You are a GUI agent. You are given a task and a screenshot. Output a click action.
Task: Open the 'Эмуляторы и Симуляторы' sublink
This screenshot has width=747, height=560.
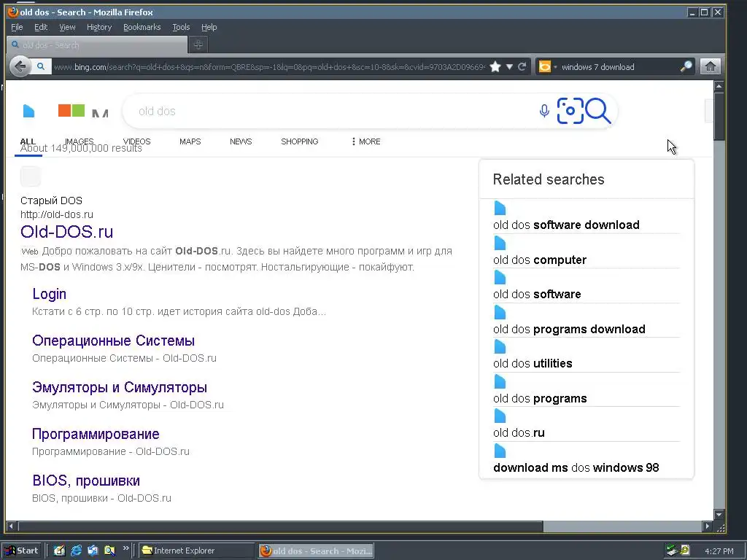(x=120, y=387)
